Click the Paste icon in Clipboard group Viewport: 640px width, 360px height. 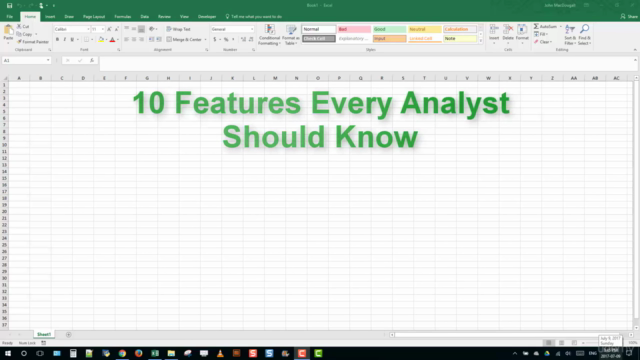click(x=8, y=30)
